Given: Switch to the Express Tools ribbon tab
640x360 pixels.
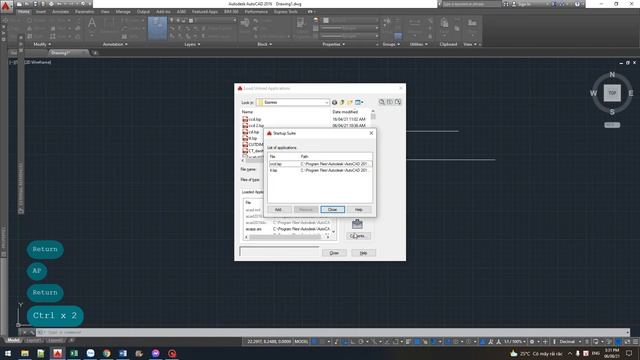Looking at the screenshot, I should 286,12.
